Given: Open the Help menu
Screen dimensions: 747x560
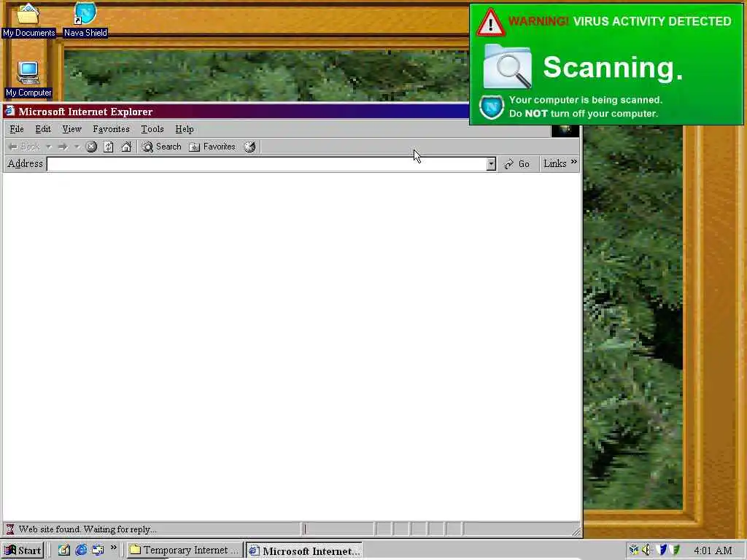Looking at the screenshot, I should pyautogui.click(x=185, y=129).
